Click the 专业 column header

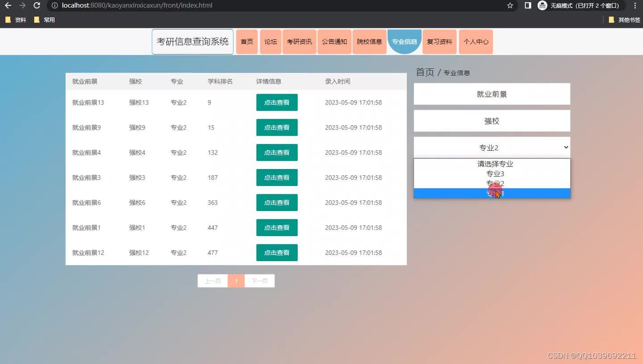pyautogui.click(x=177, y=81)
